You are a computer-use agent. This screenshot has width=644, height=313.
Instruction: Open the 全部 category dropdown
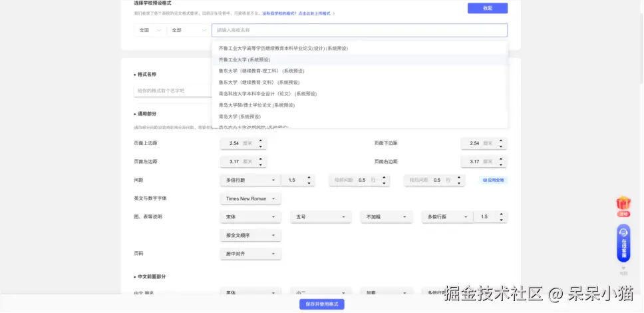(x=189, y=30)
